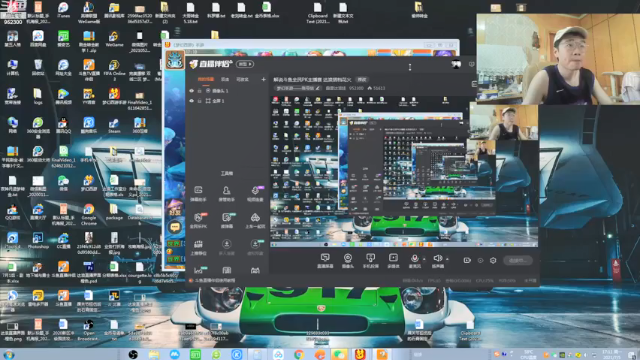This screenshot has width=640, height=360.
Task: Toggle the lock on 摄像头 1 source
Action: tap(200, 91)
